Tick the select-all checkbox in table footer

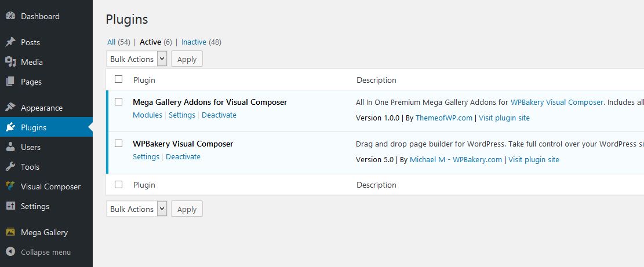(119, 185)
